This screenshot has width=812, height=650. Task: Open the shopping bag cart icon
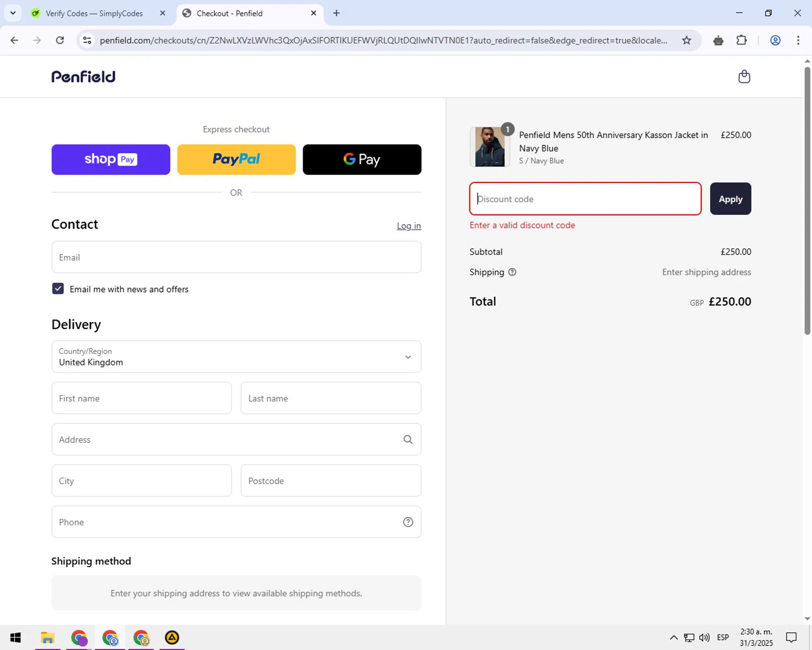coord(744,76)
